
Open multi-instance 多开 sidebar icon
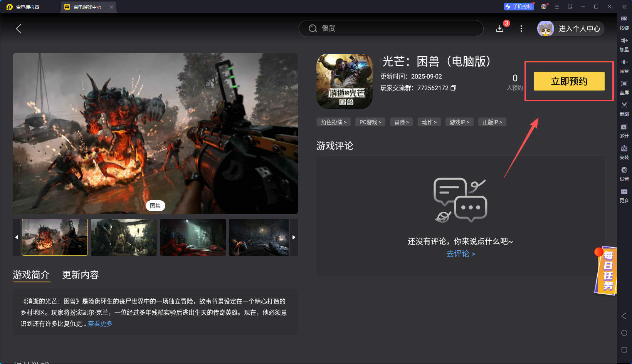coord(624,131)
